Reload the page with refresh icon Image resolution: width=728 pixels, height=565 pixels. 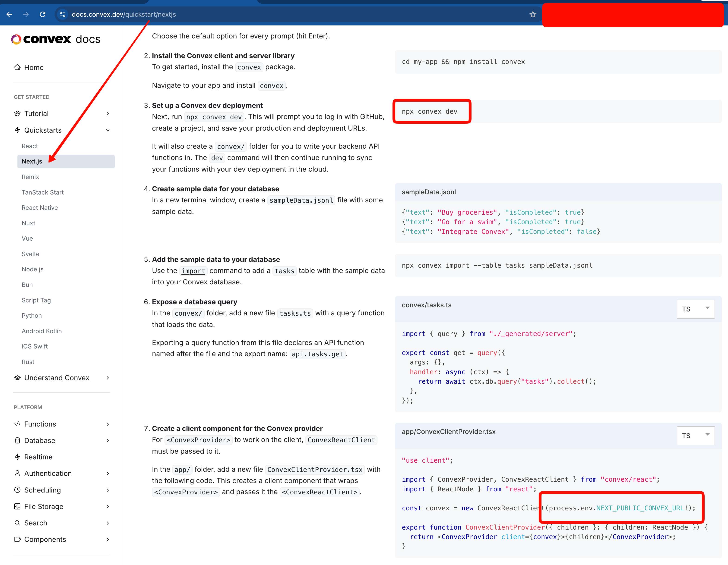tap(43, 14)
